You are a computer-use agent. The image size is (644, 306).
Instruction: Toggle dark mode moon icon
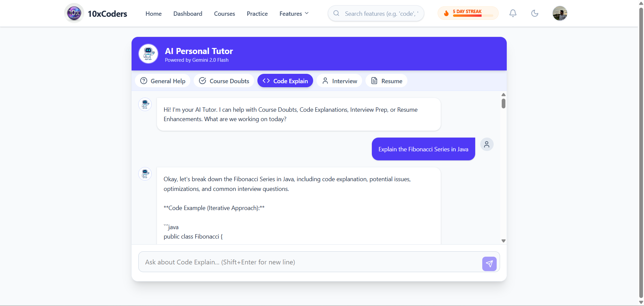535,13
